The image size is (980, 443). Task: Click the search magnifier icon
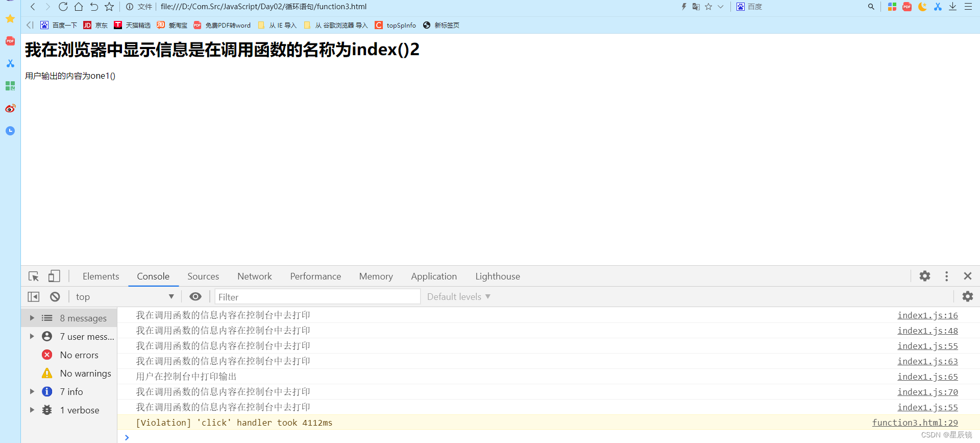pos(871,7)
